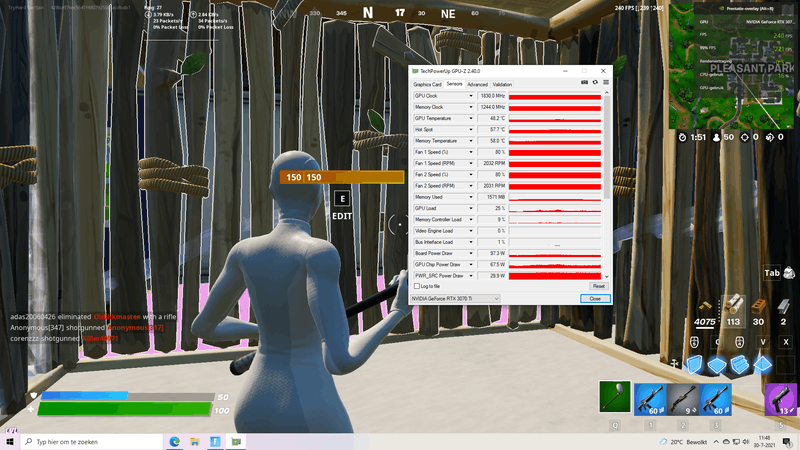800x450 pixels.
Task: Switch to the Graphics Card tab
Action: [427, 85]
